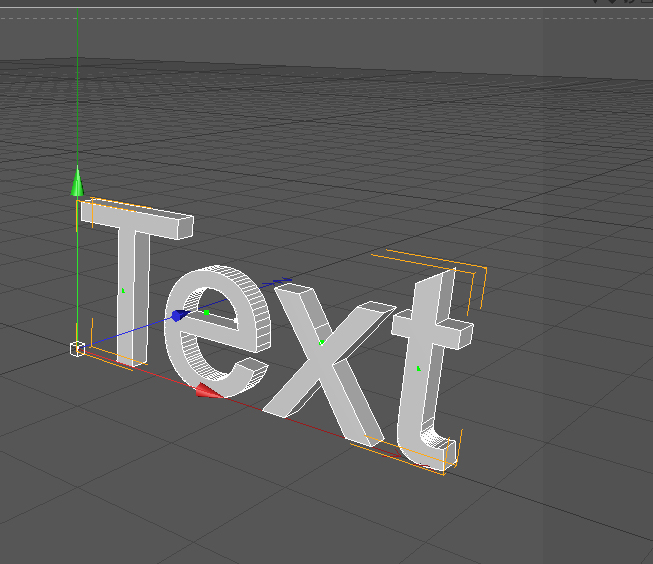Click the orange bounding box corner above final t
This screenshot has width=653, height=564.
click(486, 271)
